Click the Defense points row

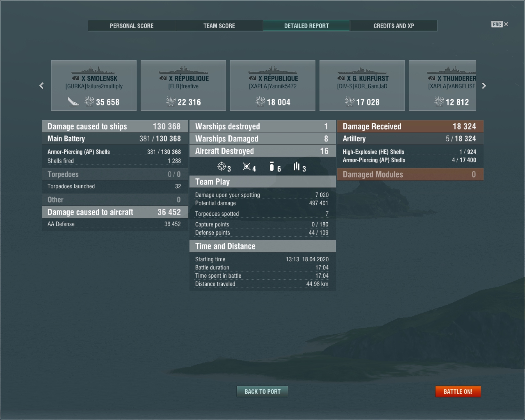click(262, 233)
